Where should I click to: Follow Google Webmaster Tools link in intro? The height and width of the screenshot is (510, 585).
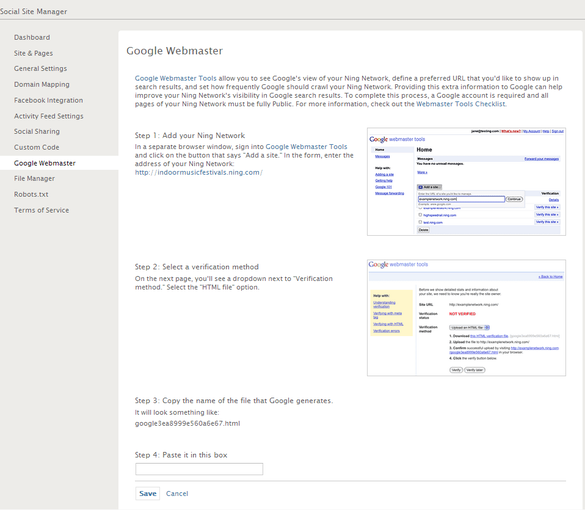point(175,78)
